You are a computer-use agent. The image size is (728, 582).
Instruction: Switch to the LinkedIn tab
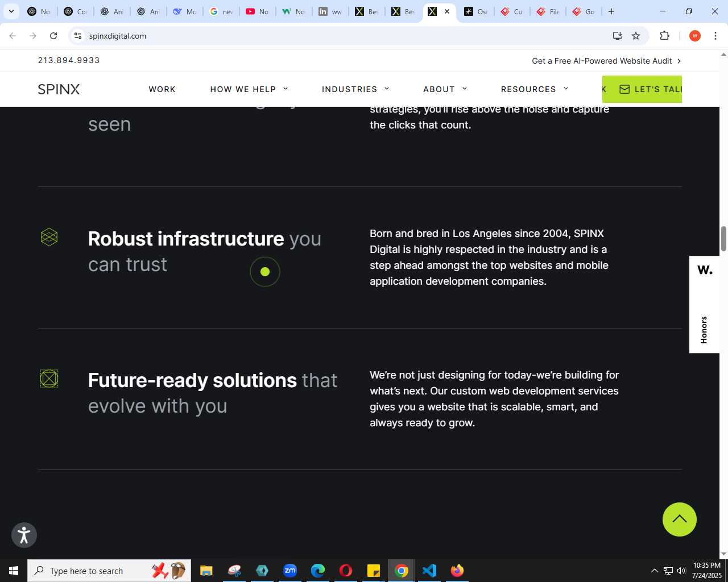tap(330, 11)
